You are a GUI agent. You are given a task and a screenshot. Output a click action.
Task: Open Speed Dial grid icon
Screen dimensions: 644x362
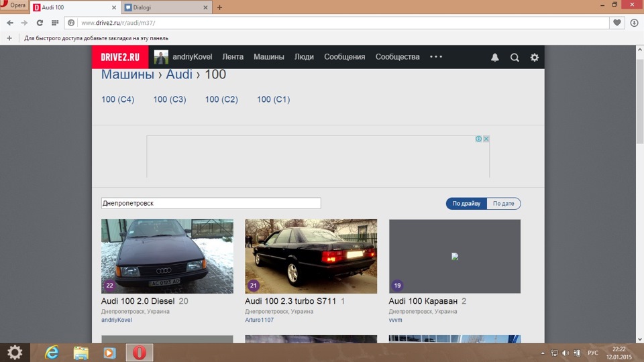(x=54, y=23)
